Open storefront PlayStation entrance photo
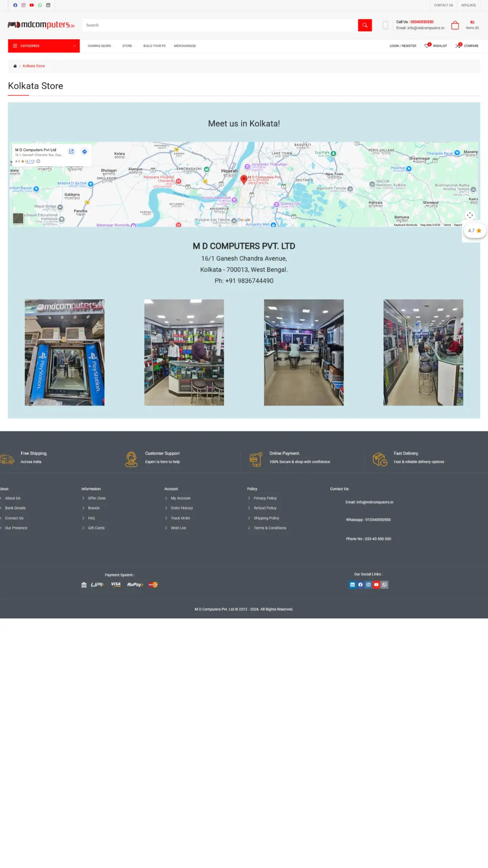 (x=65, y=353)
